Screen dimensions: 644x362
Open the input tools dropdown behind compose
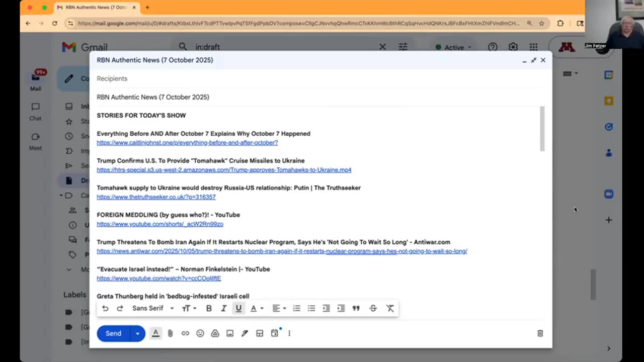[x=571, y=73]
